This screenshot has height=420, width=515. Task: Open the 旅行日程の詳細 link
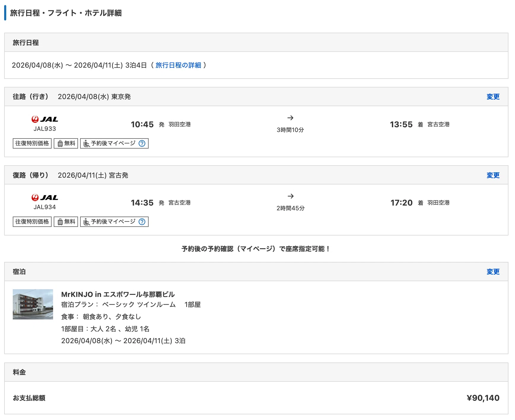(178, 65)
